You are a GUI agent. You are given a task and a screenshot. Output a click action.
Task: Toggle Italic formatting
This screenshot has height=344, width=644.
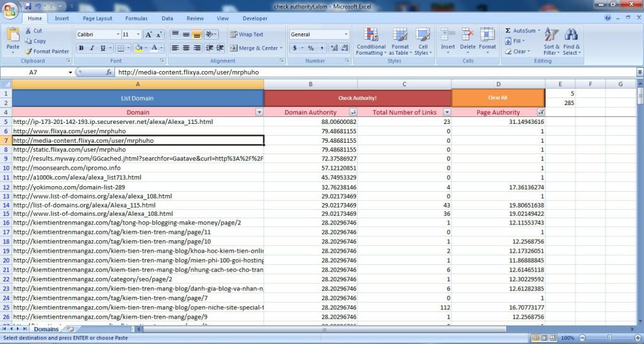[x=92, y=48]
